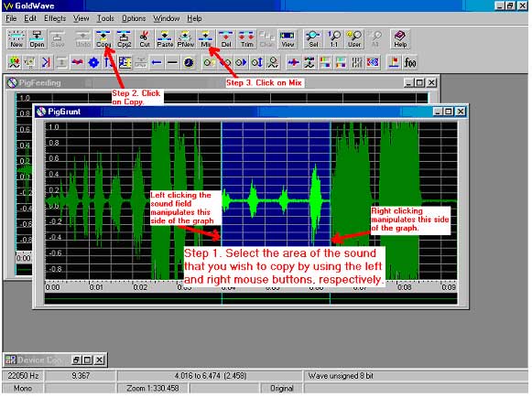
Task: Click the blue clock time warp icon
Action: pos(189,62)
